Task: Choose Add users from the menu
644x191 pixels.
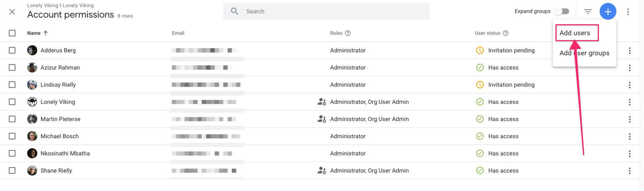Action: coord(575,33)
